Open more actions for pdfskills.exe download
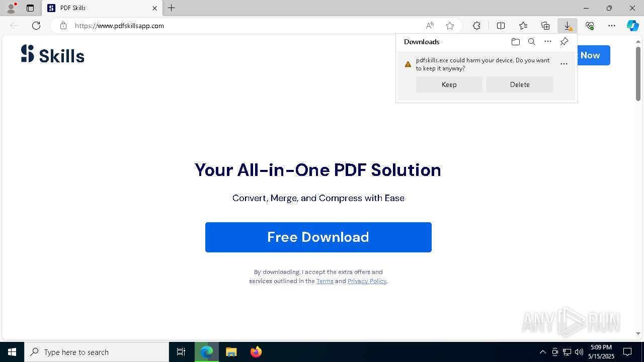Screen dimensions: 644x362 (x=564, y=64)
